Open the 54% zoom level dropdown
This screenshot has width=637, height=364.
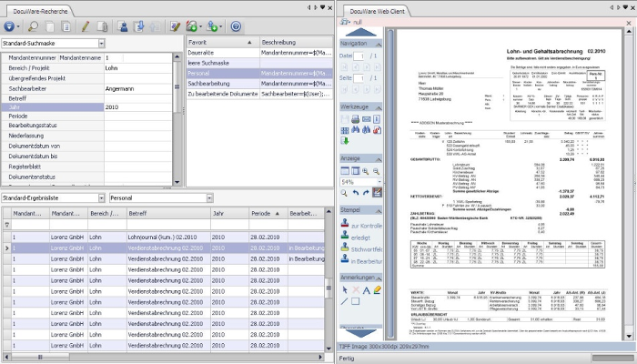[x=379, y=182]
